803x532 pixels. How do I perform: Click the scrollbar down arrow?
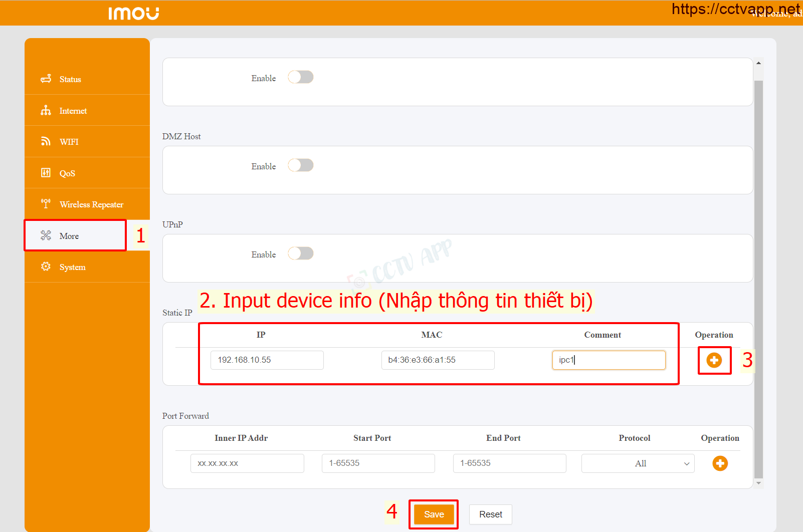[x=758, y=483]
